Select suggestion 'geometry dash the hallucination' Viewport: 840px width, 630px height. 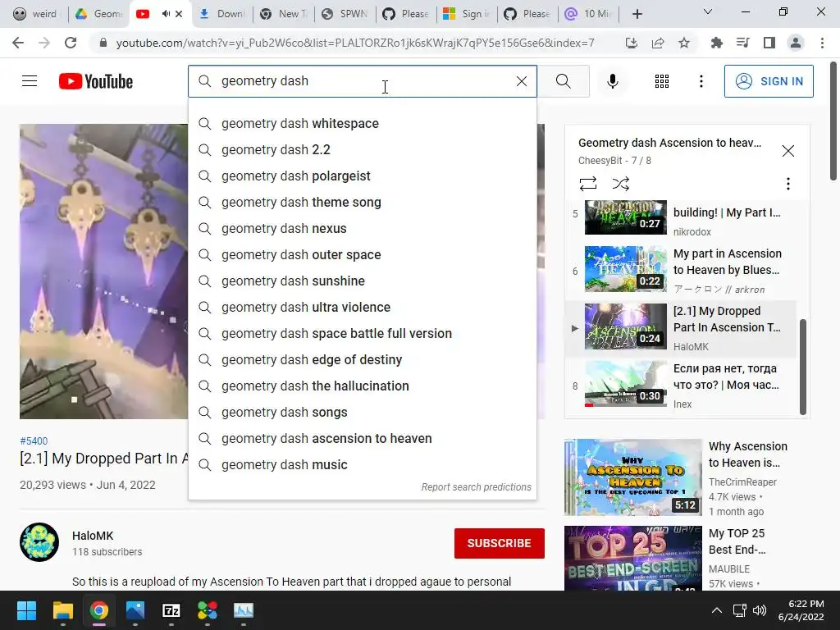coord(362,386)
